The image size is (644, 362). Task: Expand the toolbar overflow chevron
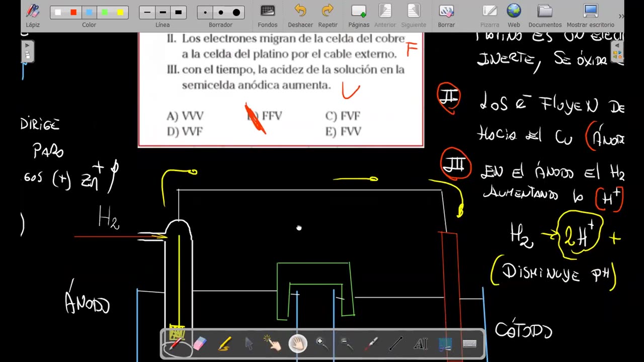(x=621, y=16)
